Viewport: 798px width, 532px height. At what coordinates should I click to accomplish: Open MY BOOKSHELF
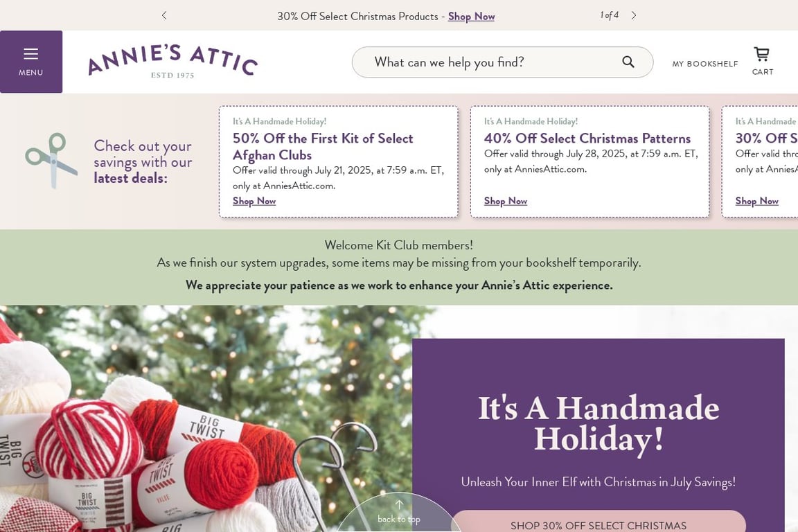pos(705,64)
